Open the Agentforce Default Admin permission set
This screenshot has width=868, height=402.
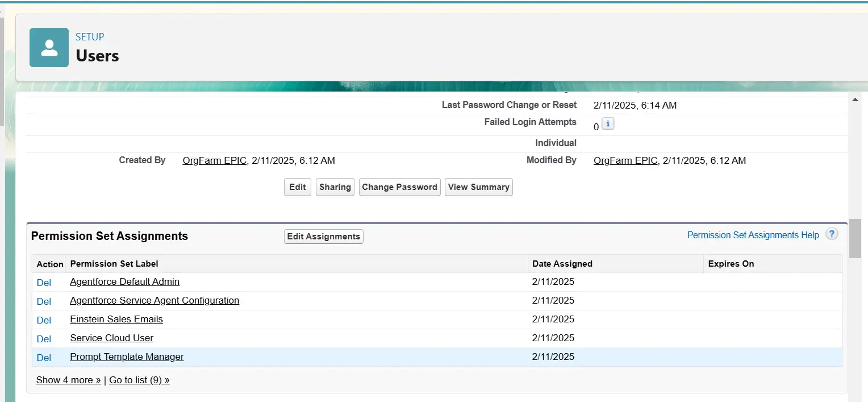[125, 282]
